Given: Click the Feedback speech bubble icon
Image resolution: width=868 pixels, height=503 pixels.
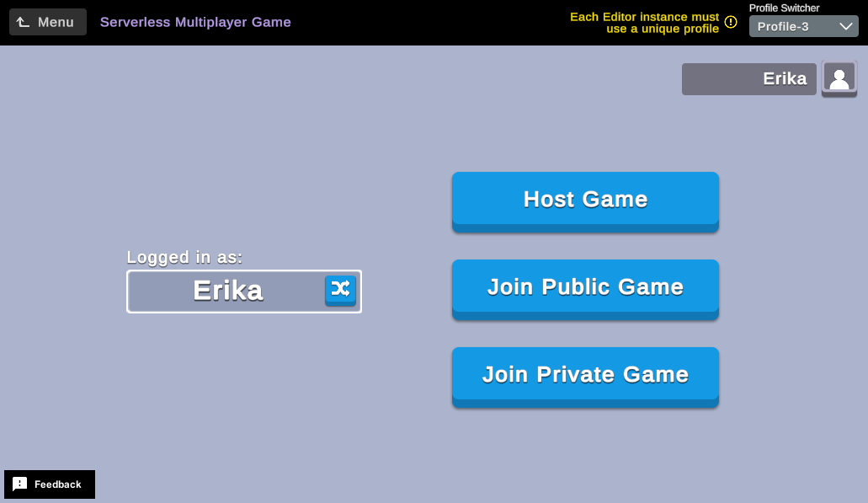Looking at the screenshot, I should [x=20, y=484].
